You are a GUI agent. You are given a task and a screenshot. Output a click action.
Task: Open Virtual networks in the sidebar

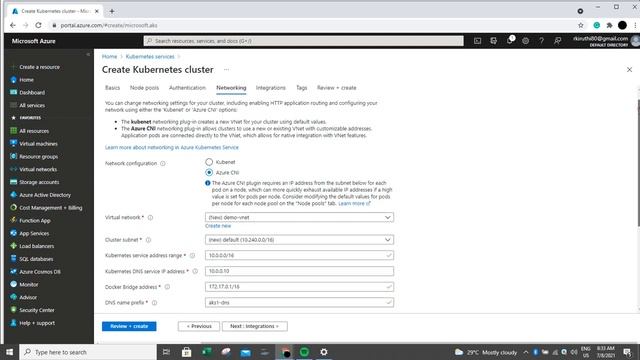[x=38, y=169]
